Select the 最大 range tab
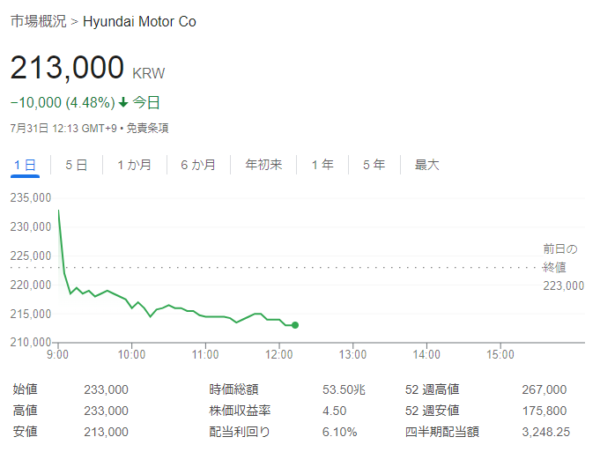Viewport: 600px width, 452px height. 427,165
